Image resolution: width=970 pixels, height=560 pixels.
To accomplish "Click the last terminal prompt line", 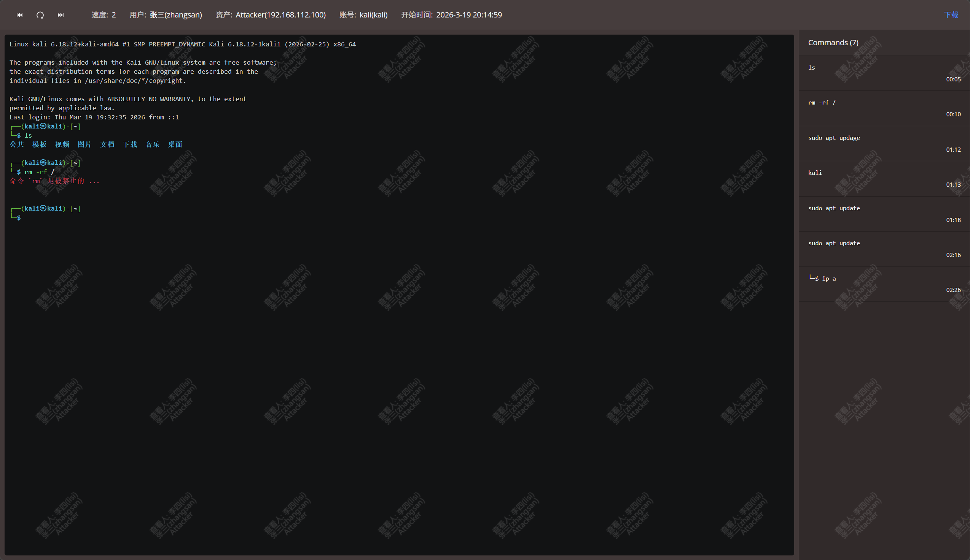I will coord(19,218).
